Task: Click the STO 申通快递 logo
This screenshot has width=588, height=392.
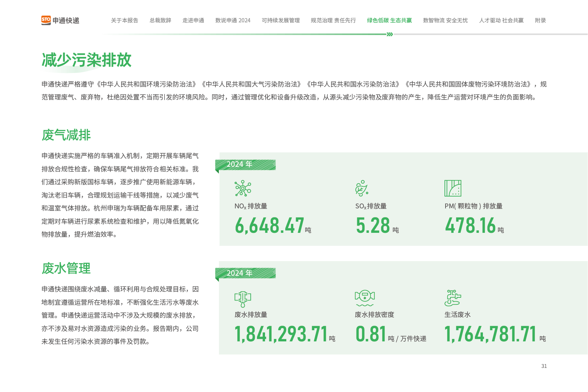Action: 60,20
